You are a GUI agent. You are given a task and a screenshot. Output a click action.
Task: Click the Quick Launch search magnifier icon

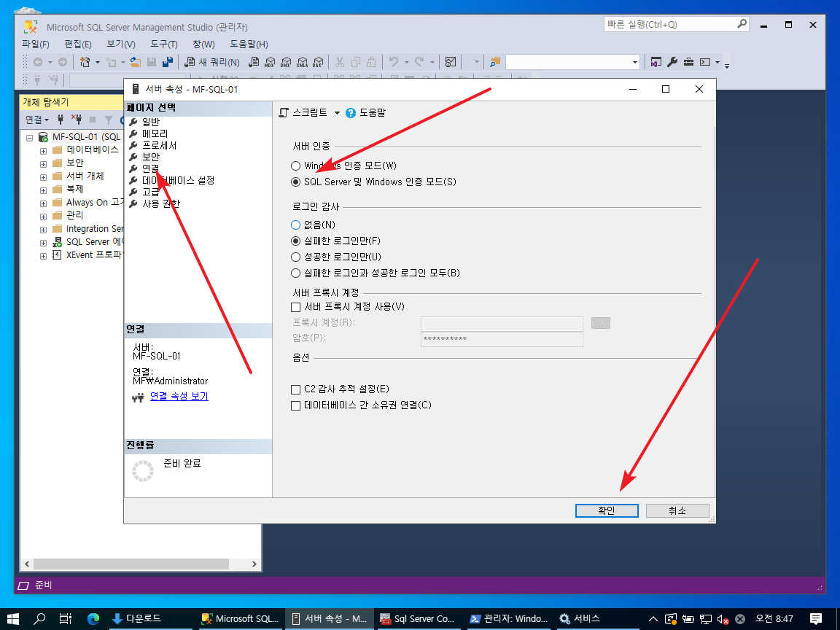tap(742, 24)
